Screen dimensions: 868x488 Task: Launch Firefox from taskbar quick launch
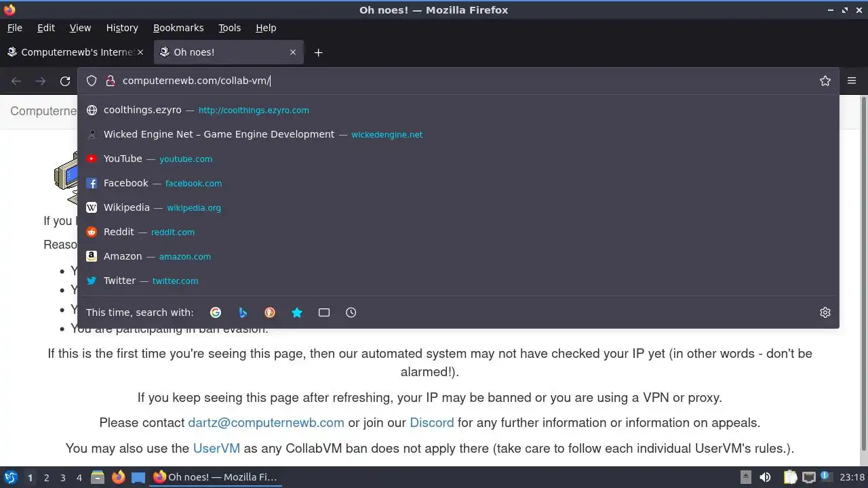click(118, 477)
